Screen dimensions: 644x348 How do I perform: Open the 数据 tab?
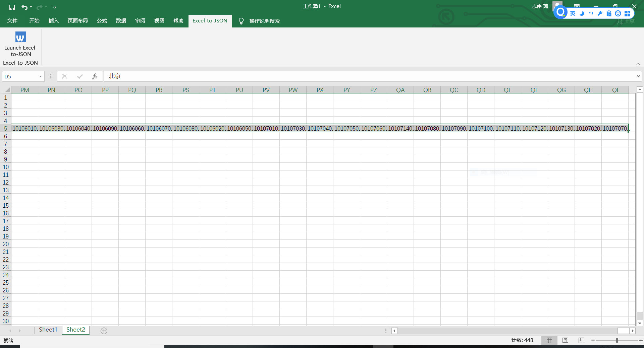pyautogui.click(x=121, y=21)
